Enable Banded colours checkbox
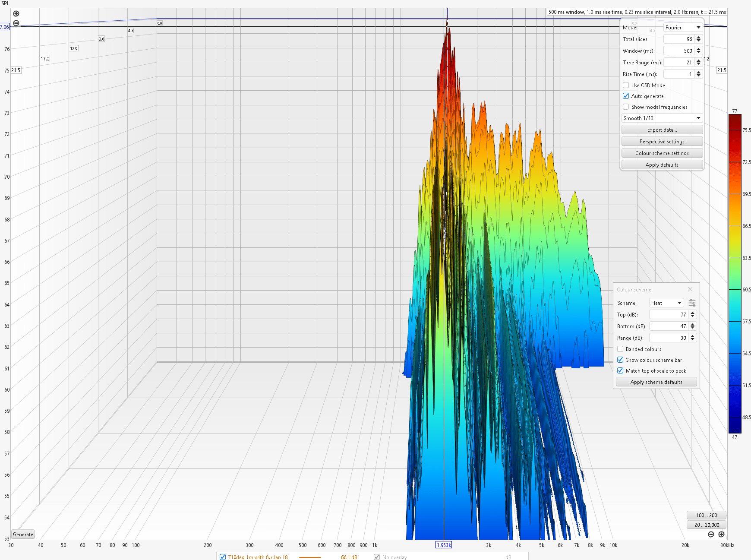This screenshot has width=751, height=560. click(620, 349)
